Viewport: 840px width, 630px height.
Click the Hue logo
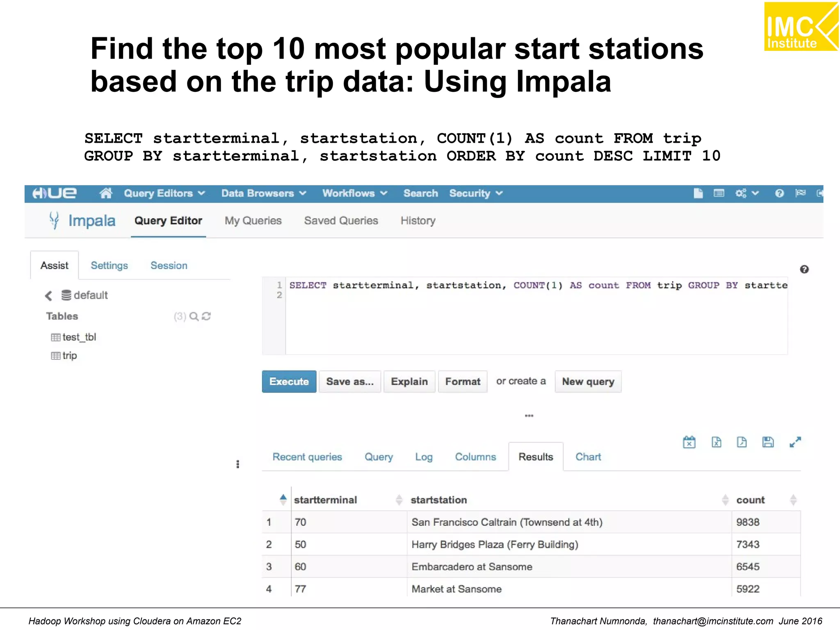point(54,193)
